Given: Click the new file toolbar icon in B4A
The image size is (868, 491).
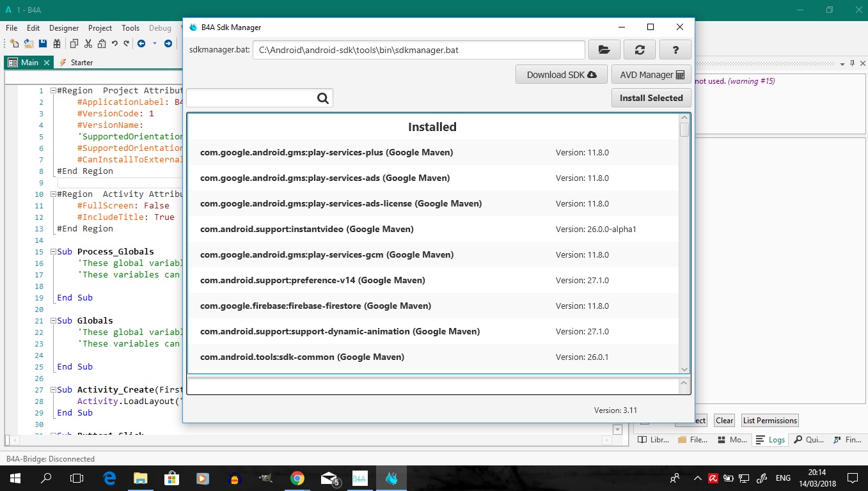Looking at the screenshot, I should tap(14, 43).
